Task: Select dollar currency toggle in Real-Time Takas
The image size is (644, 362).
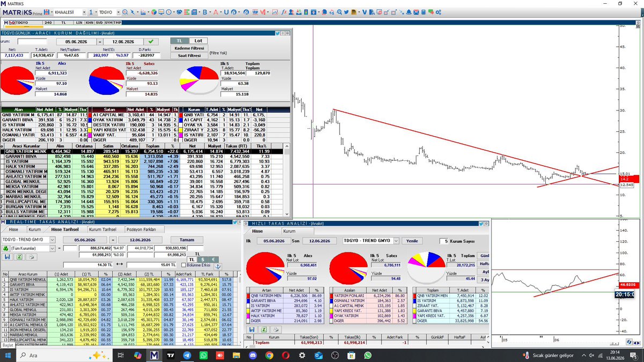Action: [203, 260]
